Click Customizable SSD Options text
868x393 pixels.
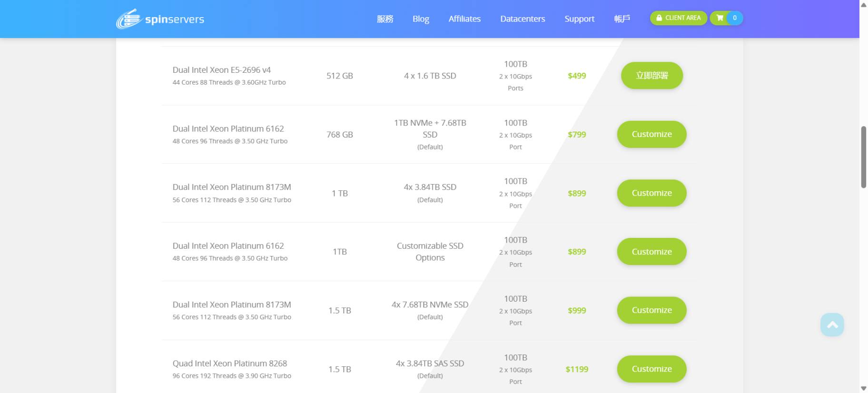(x=430, y=252)
